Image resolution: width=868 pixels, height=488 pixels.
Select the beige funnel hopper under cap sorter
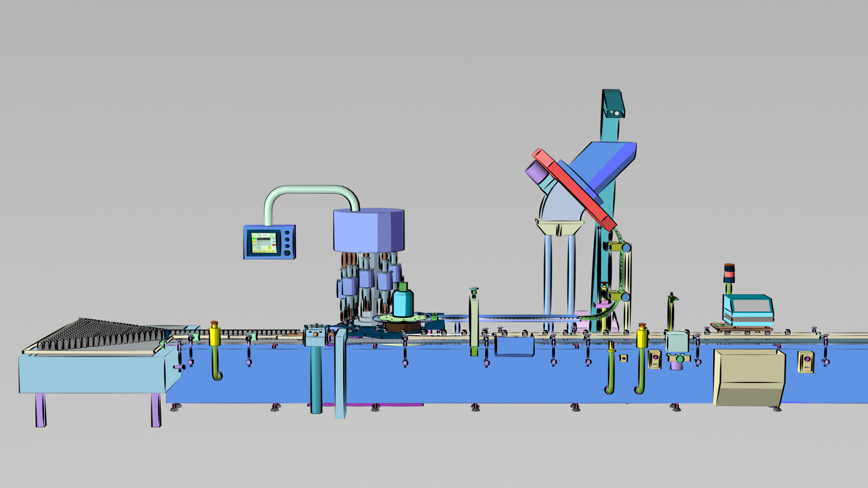(559, 226)
